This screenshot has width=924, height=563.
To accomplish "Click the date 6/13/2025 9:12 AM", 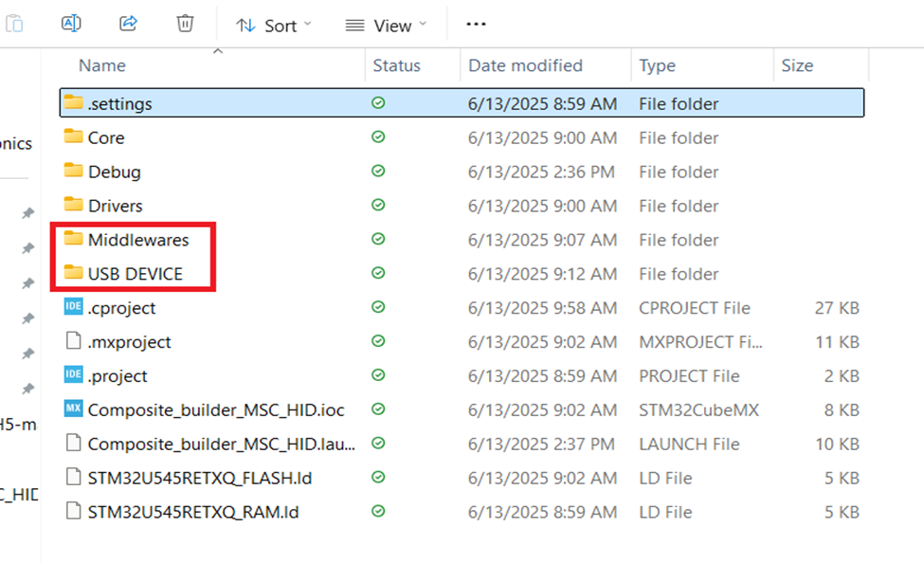I will [x=542, y=274].
